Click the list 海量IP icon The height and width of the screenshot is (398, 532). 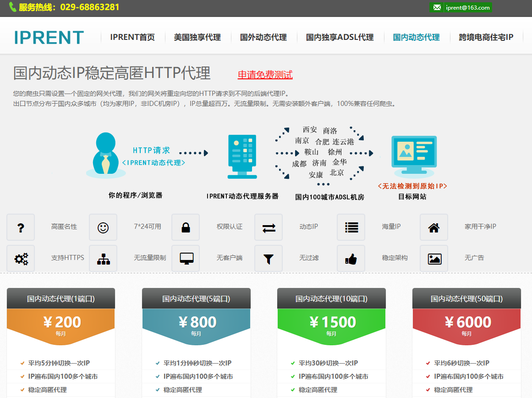pos(351,227)
